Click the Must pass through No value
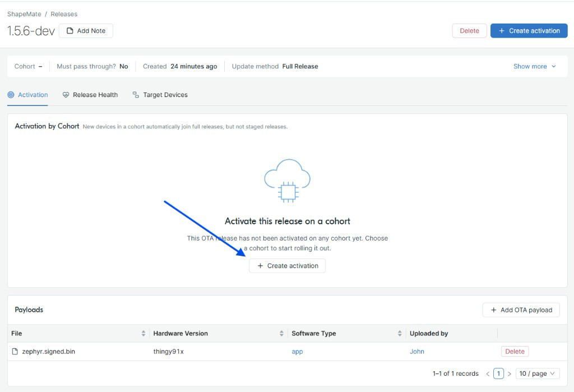The image size is (574, 392). [x=124, y=66]
